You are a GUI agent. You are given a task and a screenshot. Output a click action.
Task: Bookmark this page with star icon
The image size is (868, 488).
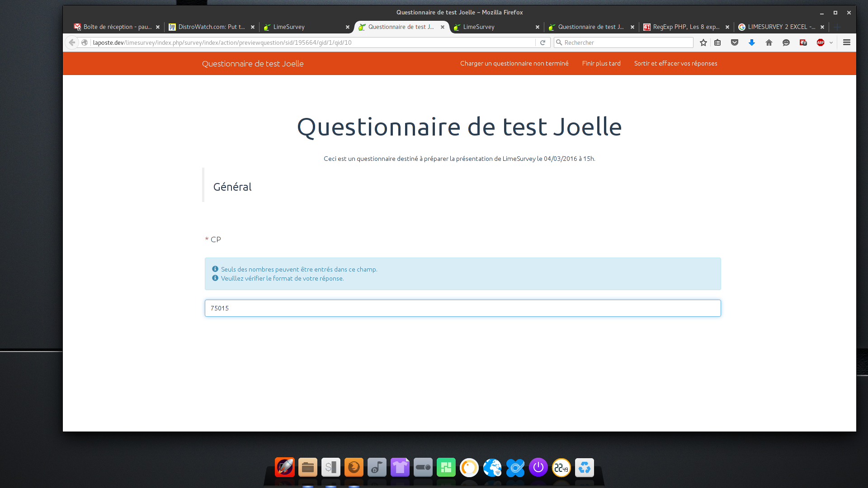click(x=703, y=42)
